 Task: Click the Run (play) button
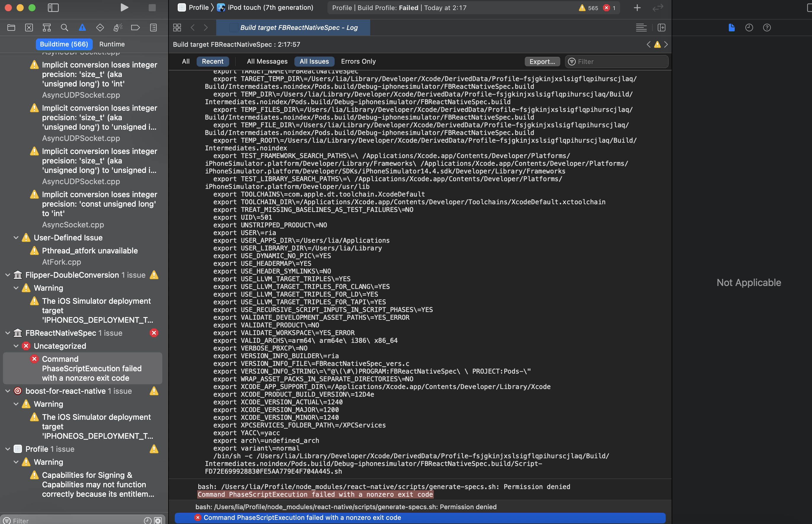tap(124, 7)
